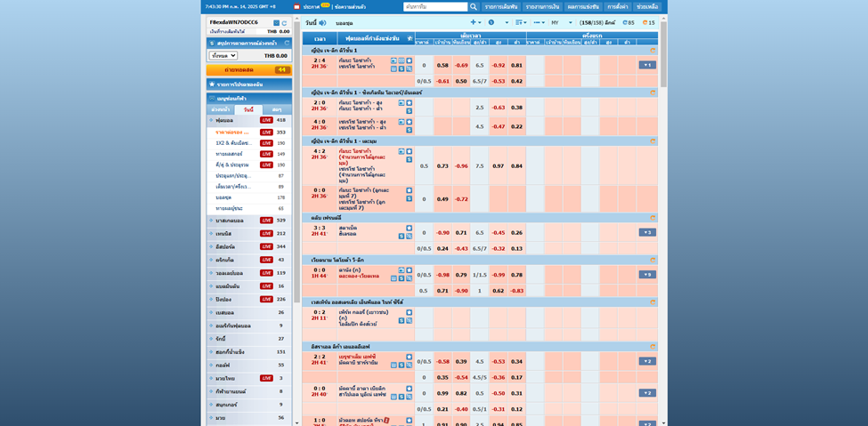The height and width of the screenshot is (426, 868).
Task: Expand more bets for first J-League match
Action: coord(647,65)
